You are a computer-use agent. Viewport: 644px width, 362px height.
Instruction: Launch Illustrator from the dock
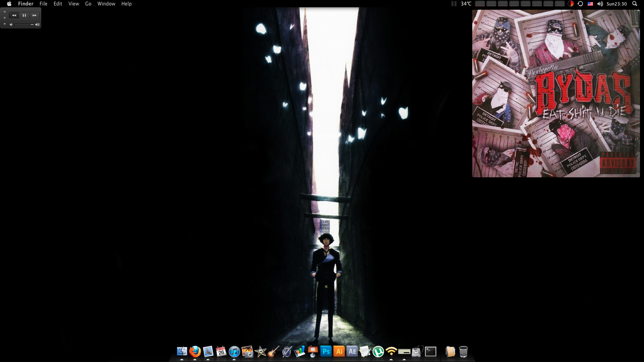(x=339, y=351)
